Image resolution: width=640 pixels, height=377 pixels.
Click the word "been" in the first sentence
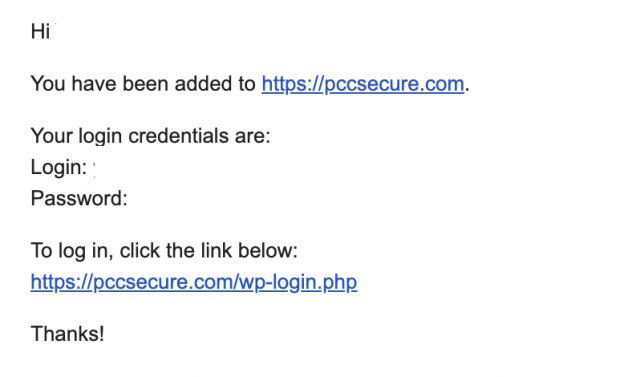(x=146, y=84)
